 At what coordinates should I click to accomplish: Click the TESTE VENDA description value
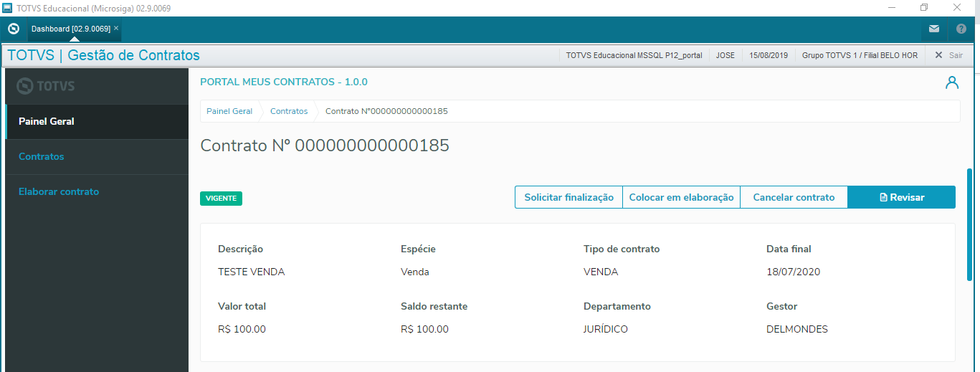coord(251,272)
